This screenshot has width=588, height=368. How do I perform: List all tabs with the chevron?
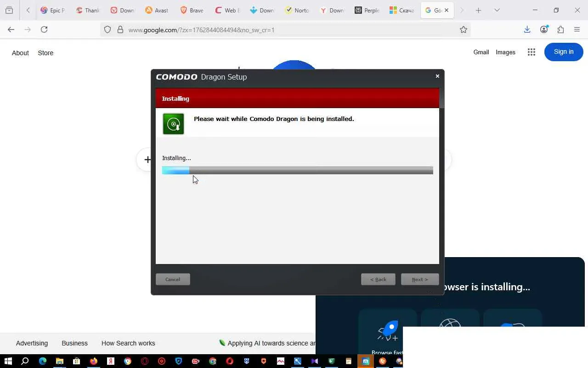click(x=497, y=10)
